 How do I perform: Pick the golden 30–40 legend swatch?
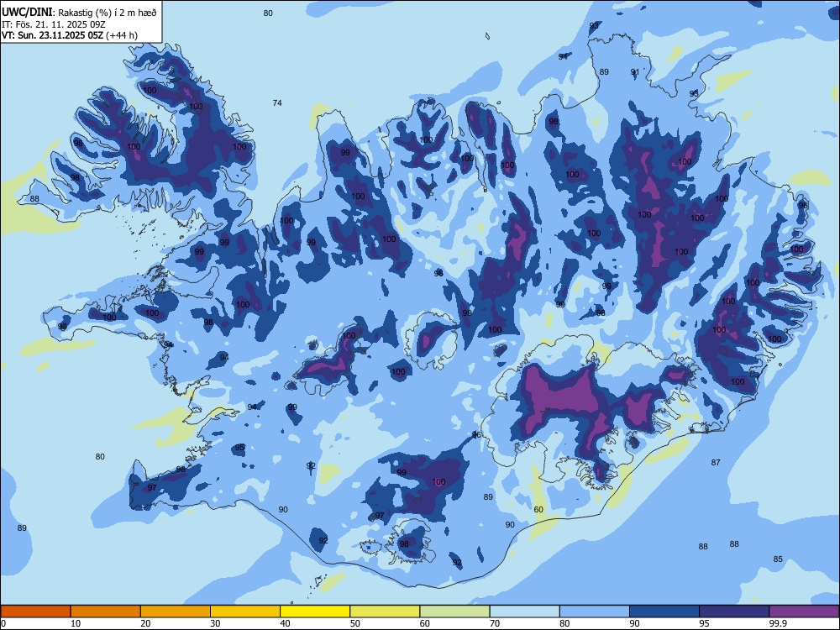point(245,612)
